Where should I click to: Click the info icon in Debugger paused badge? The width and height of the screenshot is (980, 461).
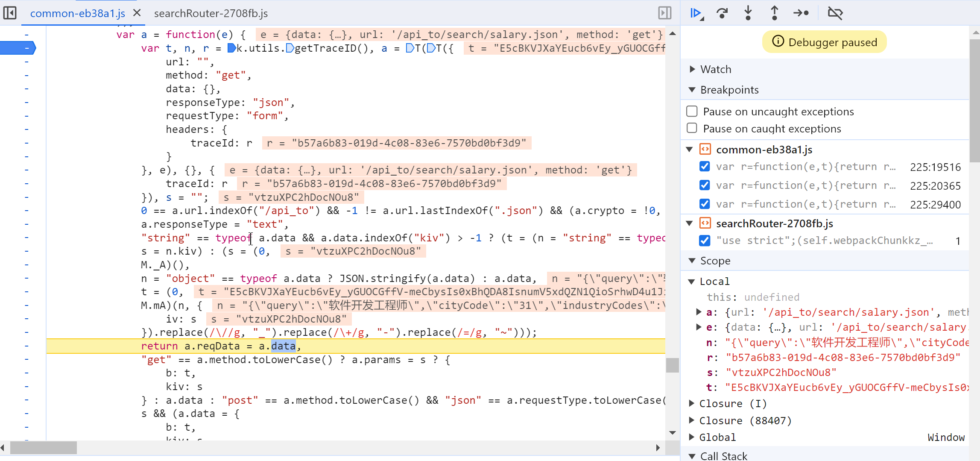coord(778,41)
